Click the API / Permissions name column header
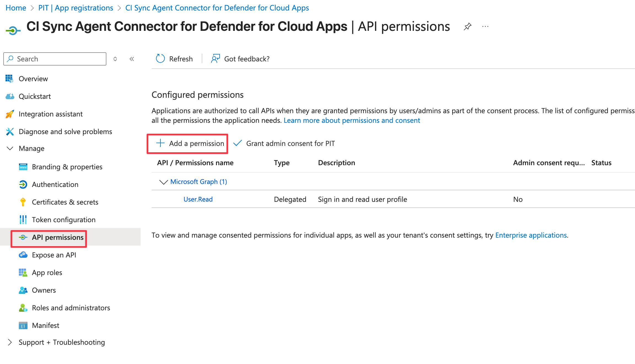The height and width of the screenshot is (364, 635). pyautogui.click(x=195, y=163)
